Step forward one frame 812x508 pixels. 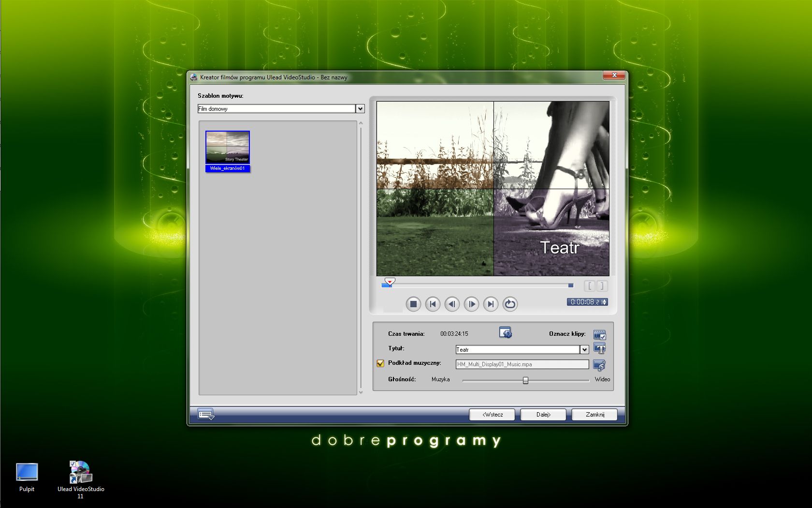coord(471,304)
